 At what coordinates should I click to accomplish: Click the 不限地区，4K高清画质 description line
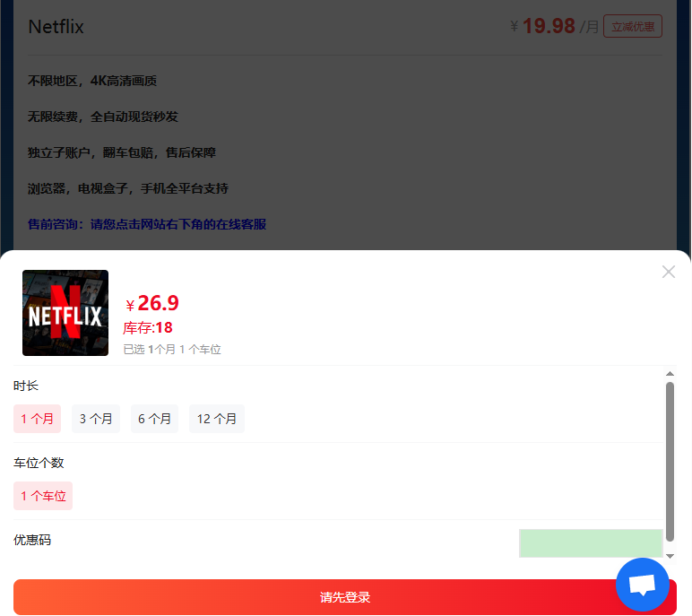click(92, 81)
